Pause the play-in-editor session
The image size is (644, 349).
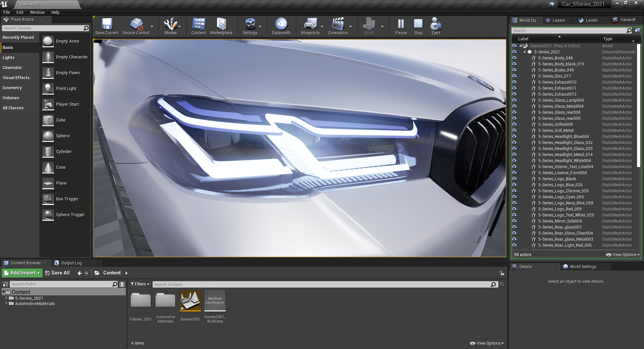click(401, 24)
